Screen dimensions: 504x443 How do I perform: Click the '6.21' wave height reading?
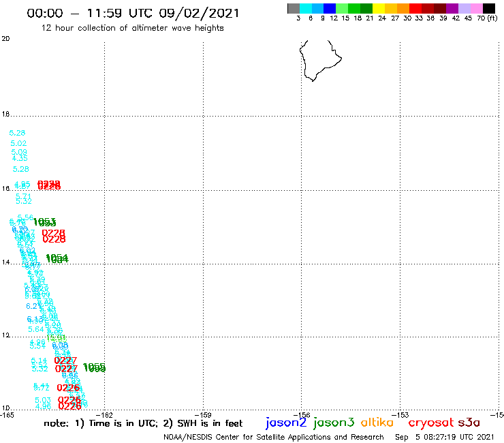pos(33,306)
